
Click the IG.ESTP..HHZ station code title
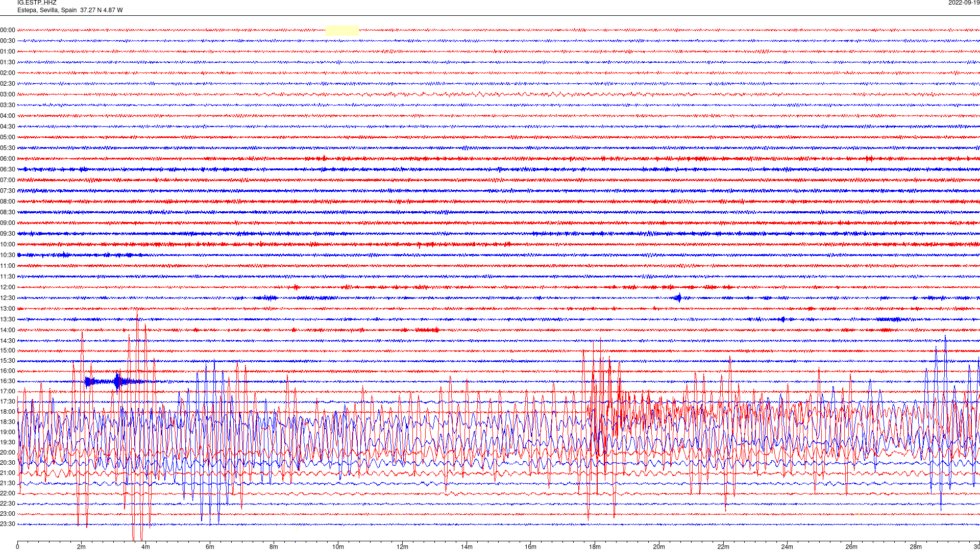37,3
